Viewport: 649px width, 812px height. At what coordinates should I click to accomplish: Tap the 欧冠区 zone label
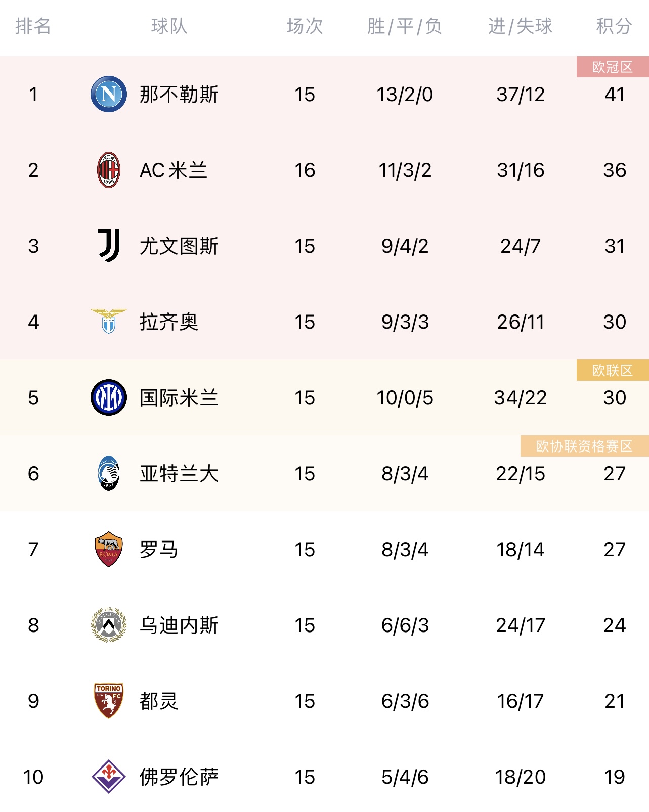[613, 67]
